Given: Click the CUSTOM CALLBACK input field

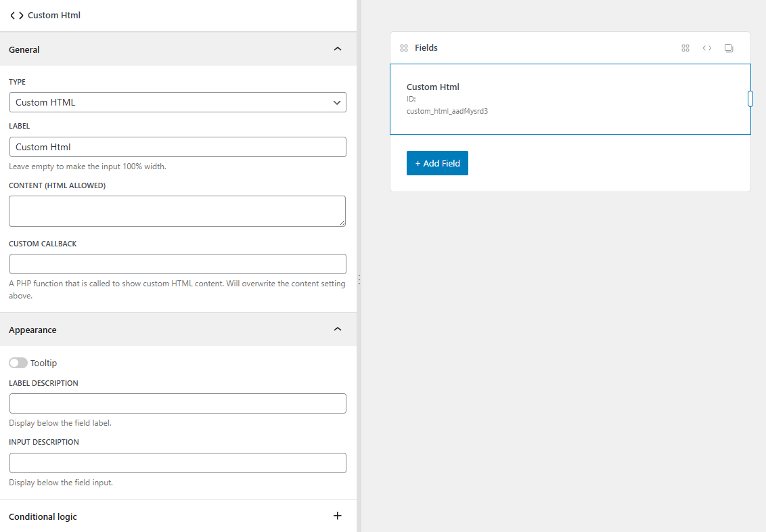Looking at the screenshot, I should pos(177,264).
